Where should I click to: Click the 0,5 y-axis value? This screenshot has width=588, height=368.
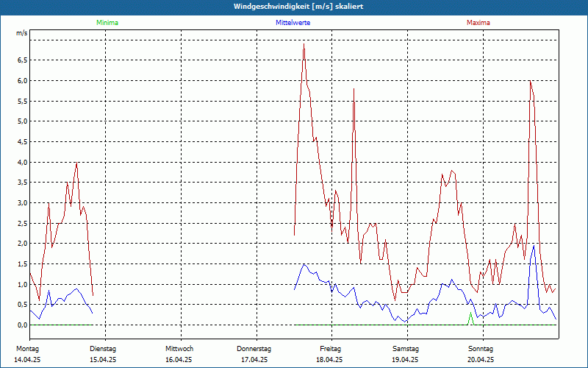(x=23, y=305)
